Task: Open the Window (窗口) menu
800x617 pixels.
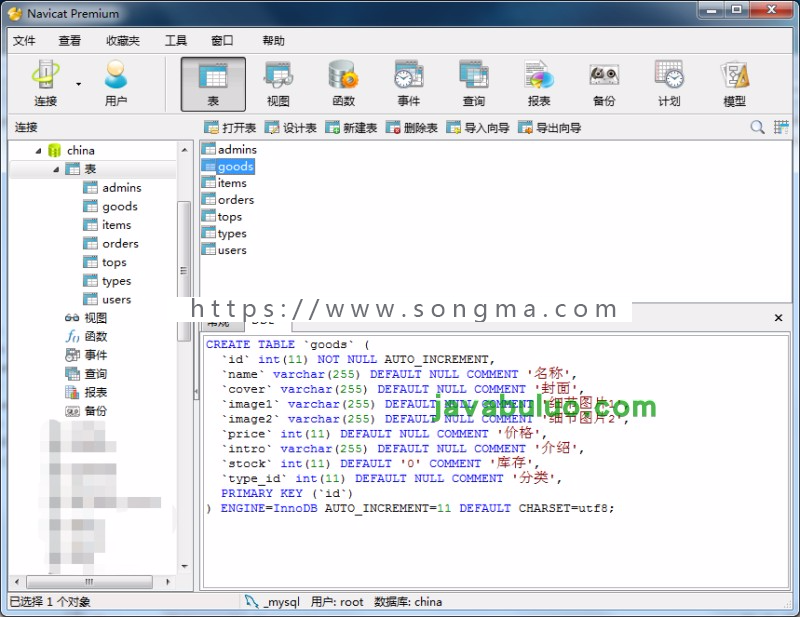Action: click(x=222, y=41)
